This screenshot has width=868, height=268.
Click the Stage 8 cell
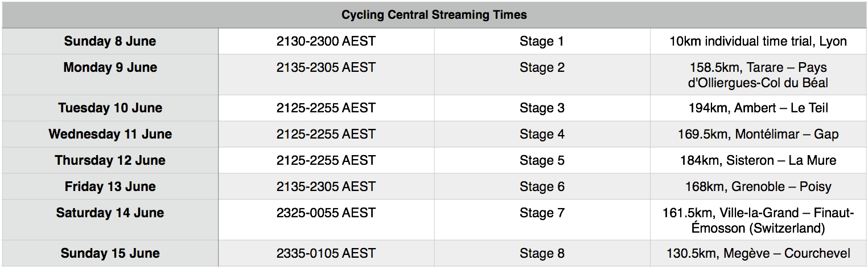[542, 254]
